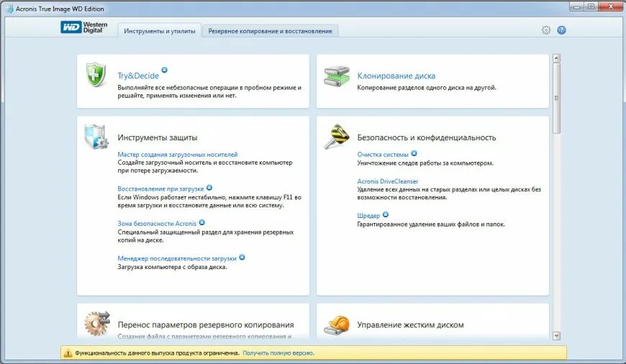Open Восстановление при загрузке link
The width and height of the screenshot is (626, 364).
click(x=160, y=188)
